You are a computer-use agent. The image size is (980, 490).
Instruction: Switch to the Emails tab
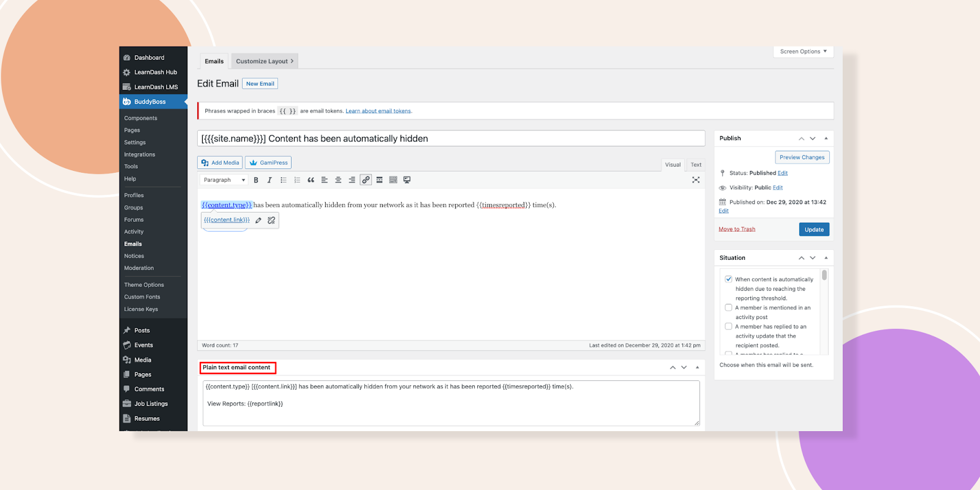coord(214,61)
